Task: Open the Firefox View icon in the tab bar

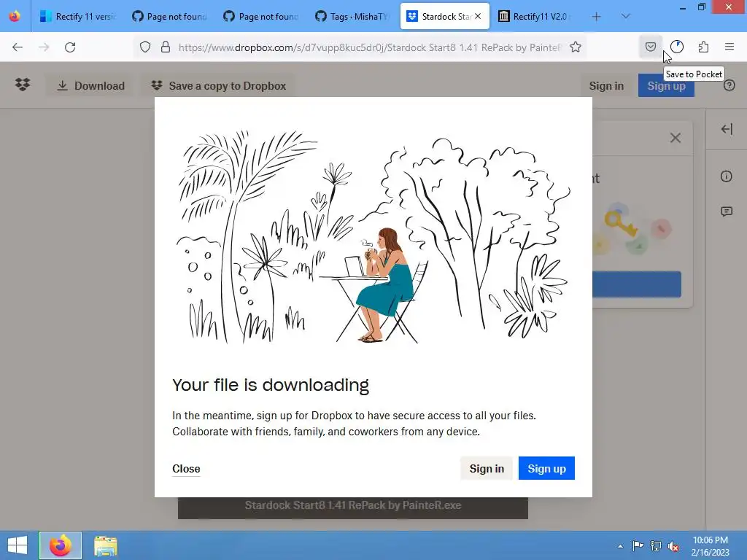Action: click(15, 16)
